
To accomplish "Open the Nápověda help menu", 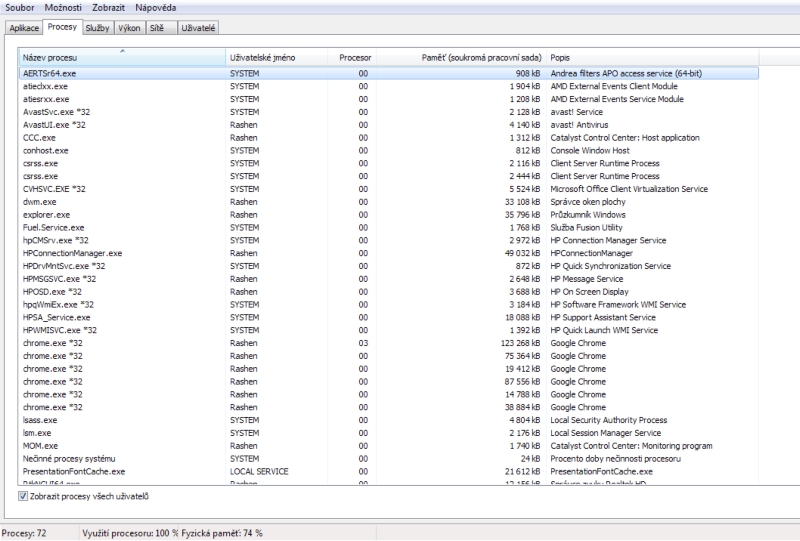I will coord(156,8).
